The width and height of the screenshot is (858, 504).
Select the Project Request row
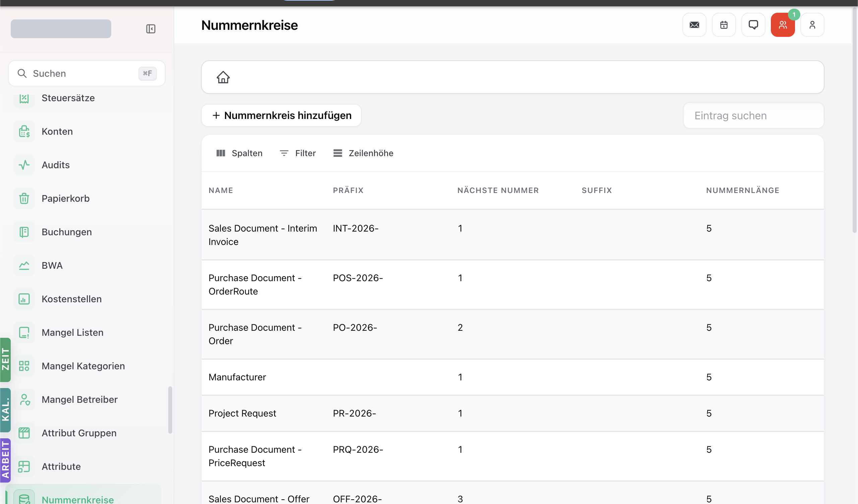tap(512, 414)
